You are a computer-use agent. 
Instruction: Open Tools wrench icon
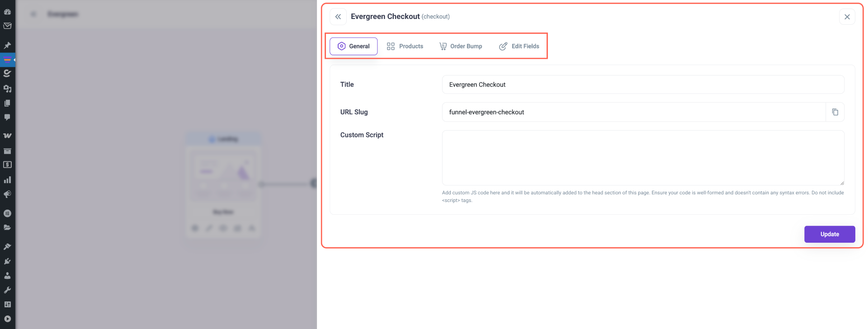(x=7, y=290)
